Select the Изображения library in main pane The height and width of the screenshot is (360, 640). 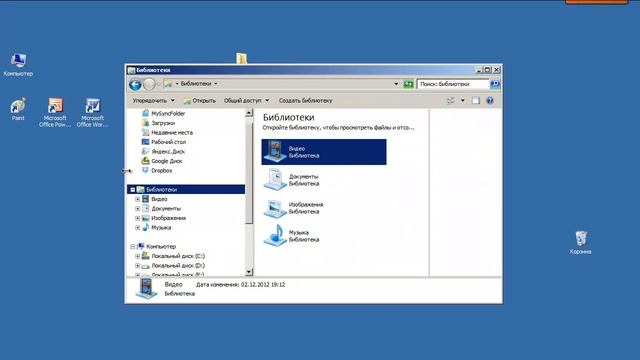(x=324, y=208)
